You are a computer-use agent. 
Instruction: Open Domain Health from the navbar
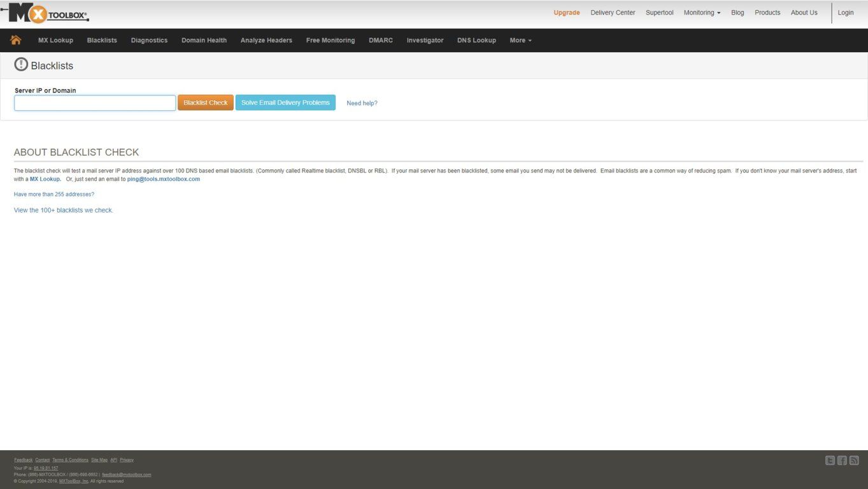pos(204,40)
